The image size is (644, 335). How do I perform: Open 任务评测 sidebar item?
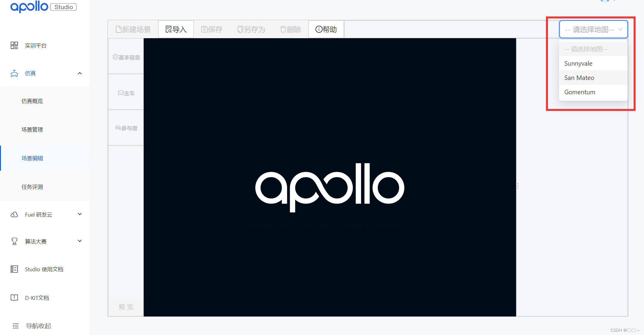[x=32, y=187]
